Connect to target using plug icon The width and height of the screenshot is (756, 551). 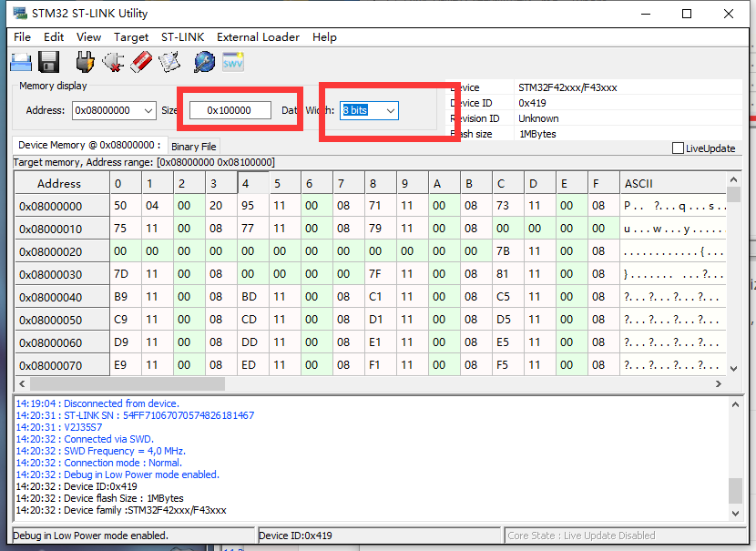85,62
